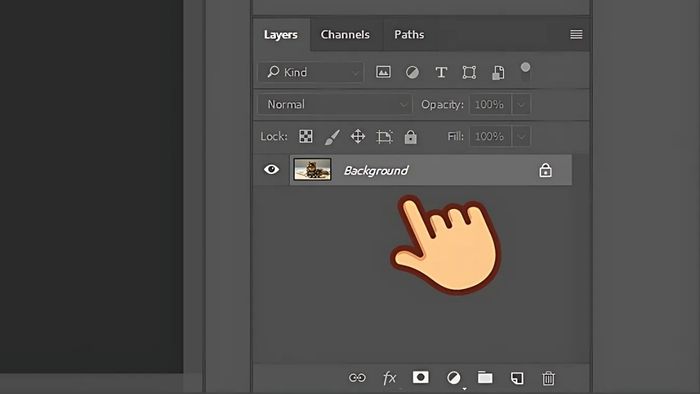Hide the Background layer with eye icon
The width and height of the screenshot is (700, 394).
click(271, 170)
